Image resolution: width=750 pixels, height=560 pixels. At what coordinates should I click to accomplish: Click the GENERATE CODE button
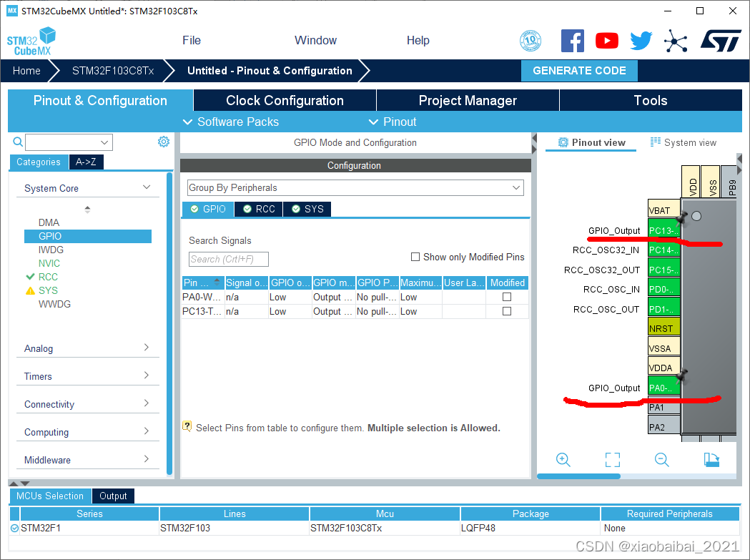click(x=579, y=71)
